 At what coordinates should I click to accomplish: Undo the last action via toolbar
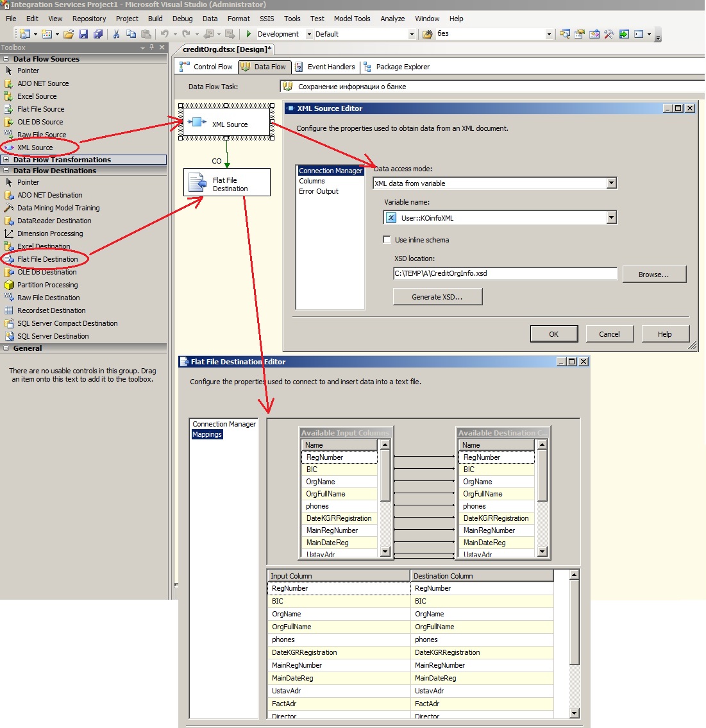tap(165, 34)
